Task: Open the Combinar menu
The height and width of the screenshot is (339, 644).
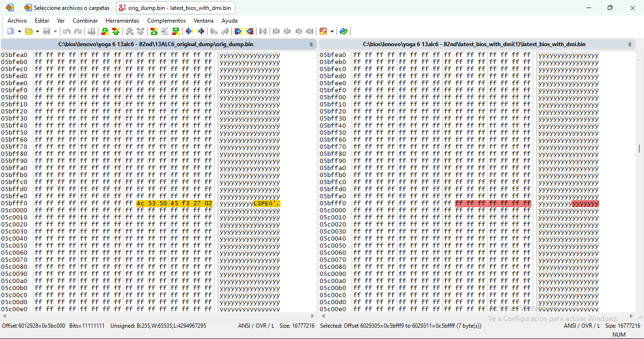Action: click(x=85, y=21)
